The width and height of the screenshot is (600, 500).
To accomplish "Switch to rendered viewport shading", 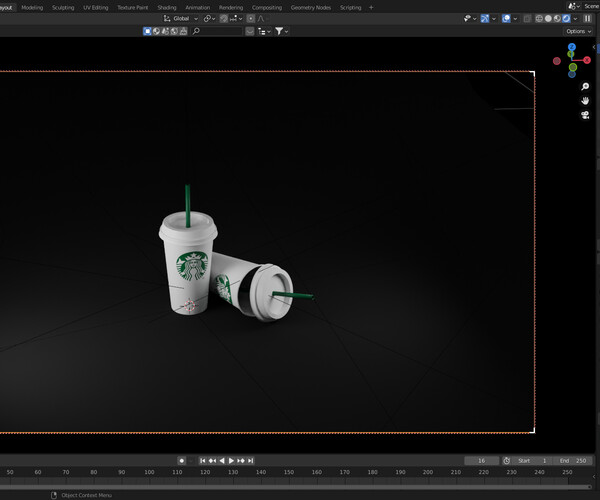I will tap(566, 18).
